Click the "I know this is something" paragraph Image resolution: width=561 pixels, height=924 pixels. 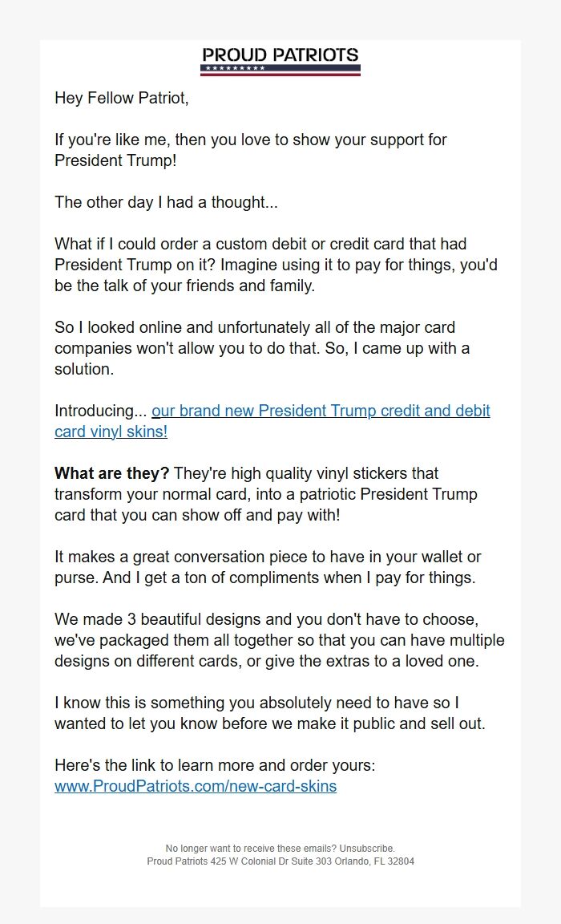pyautogui.click(x=269, y=713)
